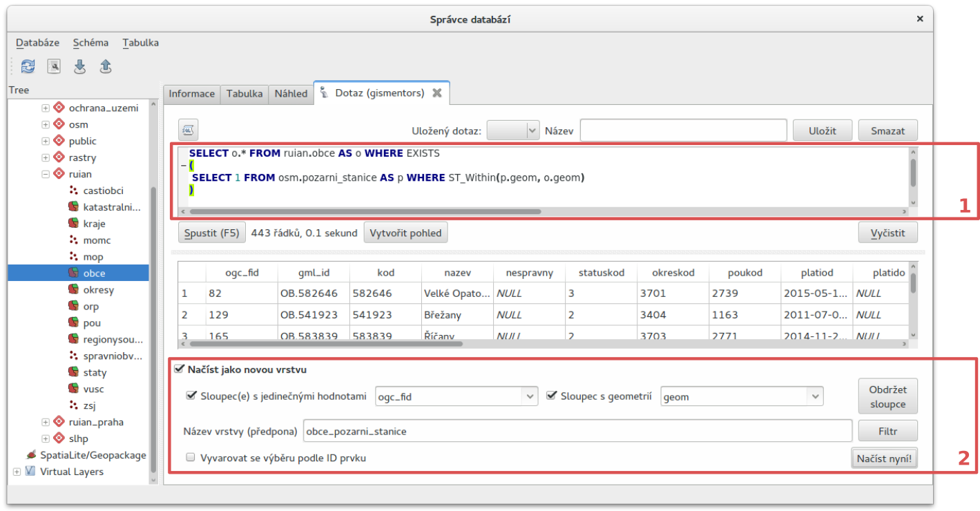This screenshot has width=980, height=511.
Task: Select the obce table in tree
Action: click(78, 273)
